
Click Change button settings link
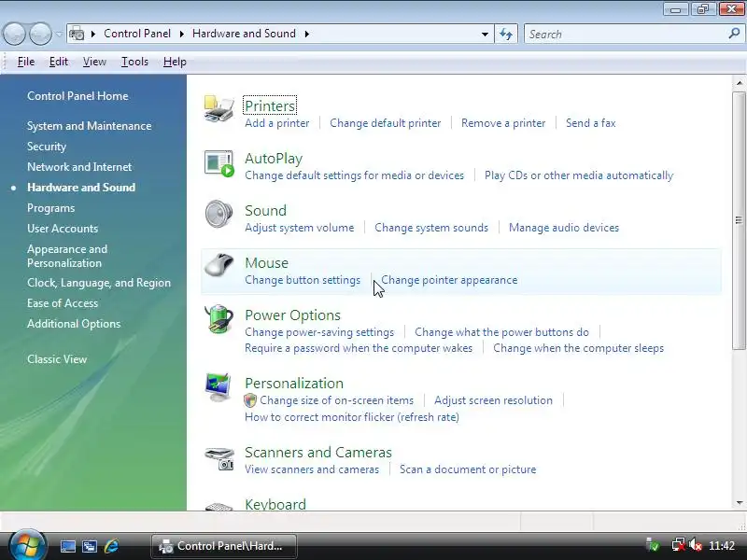click(303, 280)
